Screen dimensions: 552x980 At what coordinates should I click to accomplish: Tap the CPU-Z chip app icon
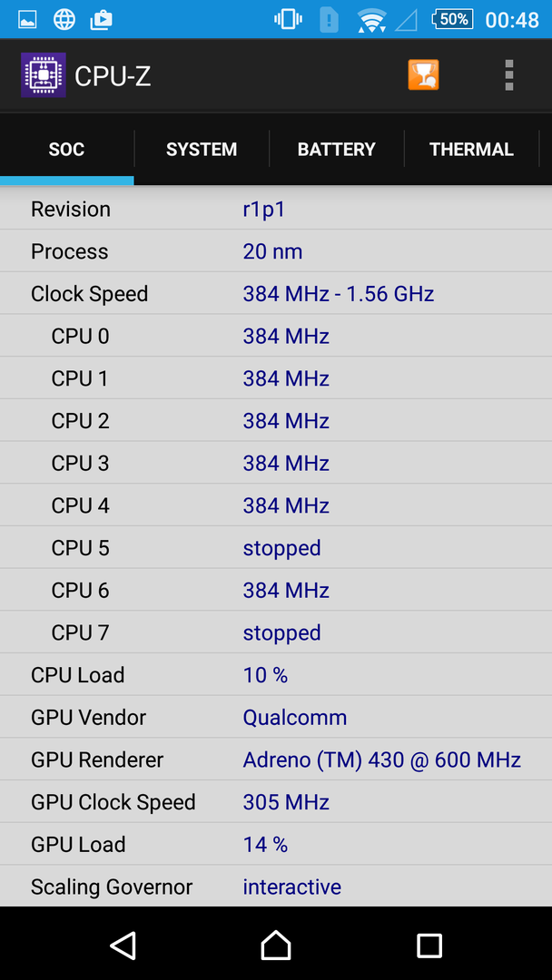[x=44, y=76]
